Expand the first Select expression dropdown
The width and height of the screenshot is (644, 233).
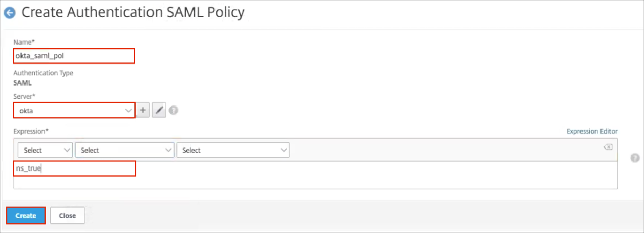pyautogui.click(x=46, y=150)
